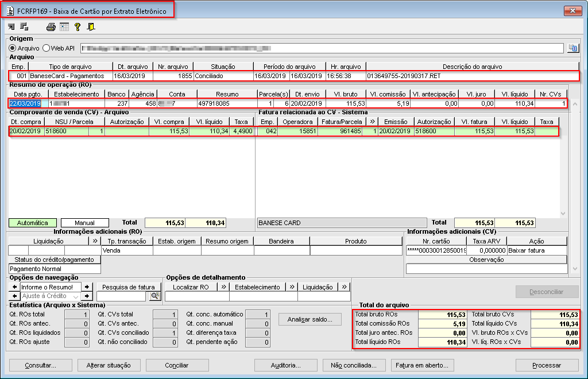Click the arrow-in-box toolbar icon
The height and width of the screenshot is (379, 588).
(11, 26)
